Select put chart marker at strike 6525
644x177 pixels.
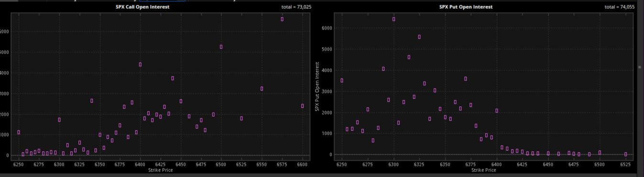coord(625,154)
